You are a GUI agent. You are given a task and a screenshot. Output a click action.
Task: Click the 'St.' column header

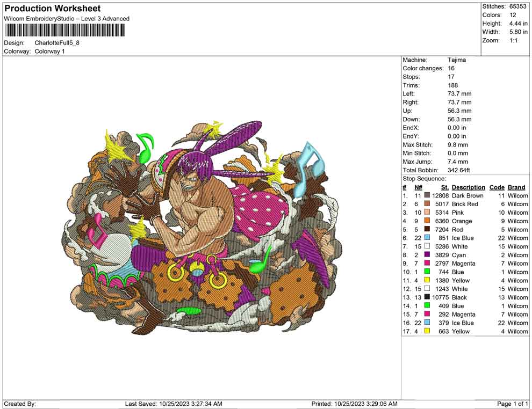(x=445, y=187)
